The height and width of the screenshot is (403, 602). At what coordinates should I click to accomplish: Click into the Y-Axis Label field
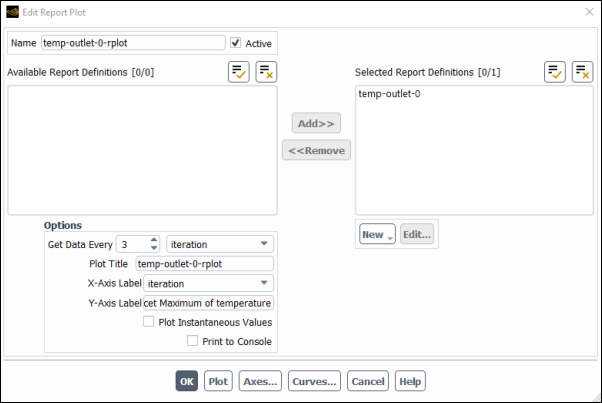tap(208, 303)
